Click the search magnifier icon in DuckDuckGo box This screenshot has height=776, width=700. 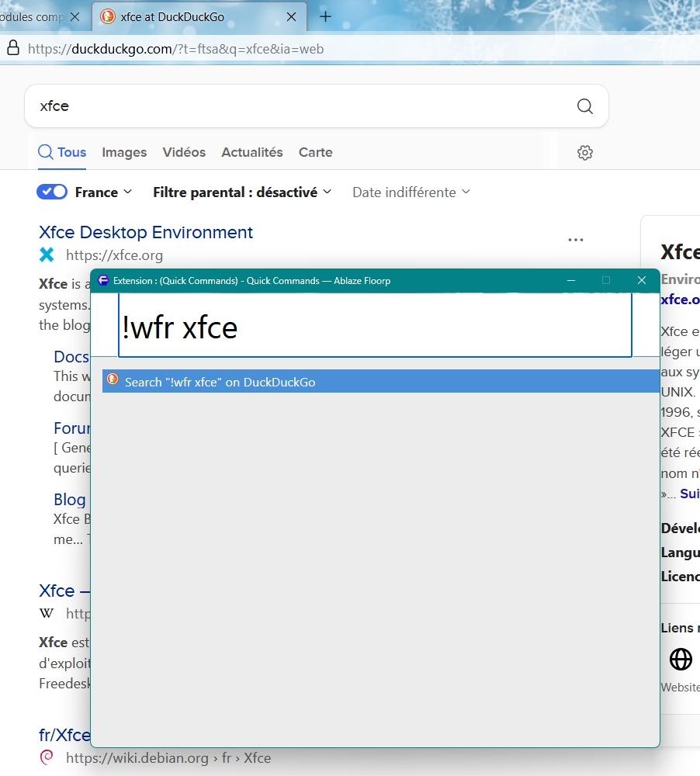(585, 106)
